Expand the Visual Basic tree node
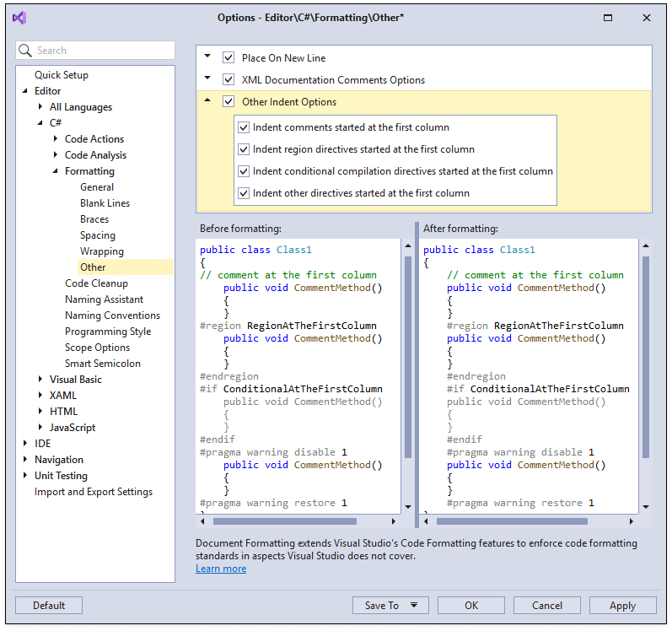672x631 pixels. tap(40, 380)
